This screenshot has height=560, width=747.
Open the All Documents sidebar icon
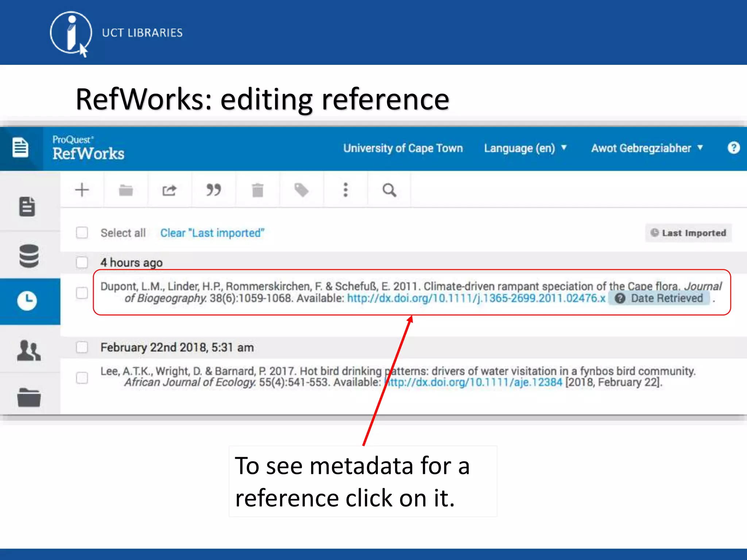point(27,206)
